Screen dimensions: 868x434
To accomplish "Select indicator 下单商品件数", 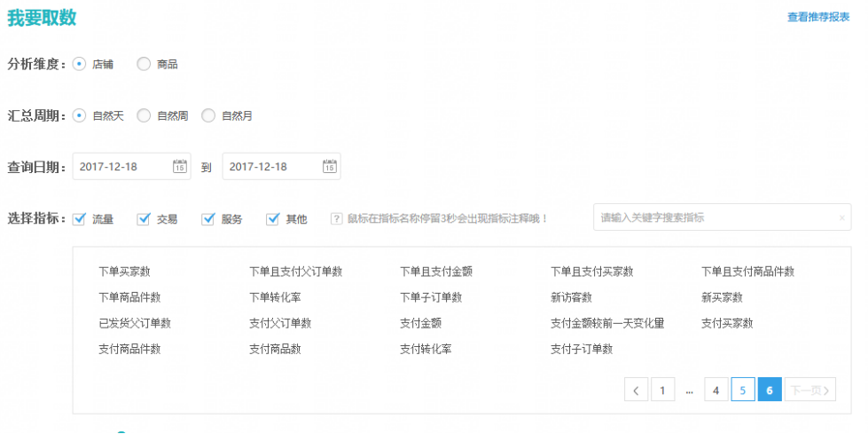I will [x=129, y=297].
